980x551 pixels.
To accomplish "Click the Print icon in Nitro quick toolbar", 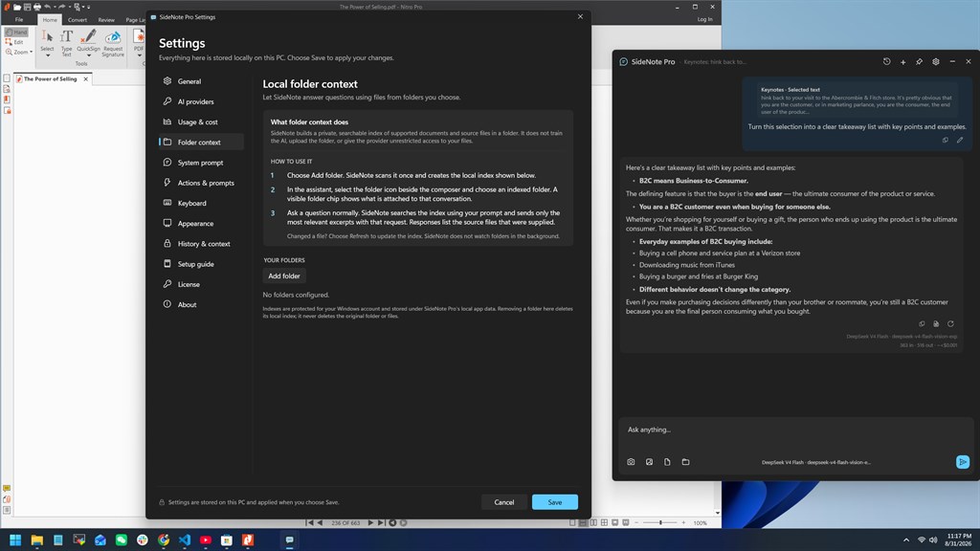I will (x=37, y=7).
